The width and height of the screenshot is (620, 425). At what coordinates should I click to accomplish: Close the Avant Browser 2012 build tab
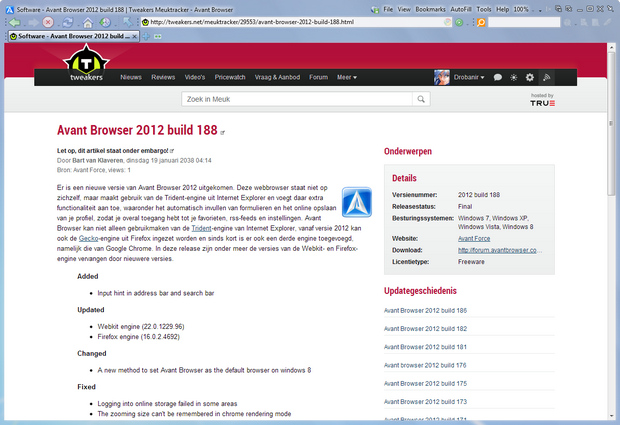tap(134, 36)
